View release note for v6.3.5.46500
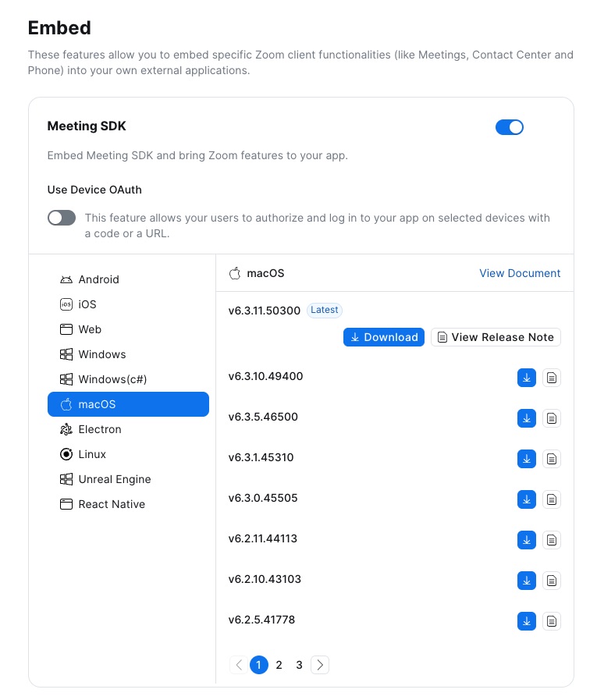Image resolution: width=597 pixels, height=700 pixels. (x=552, y=418)
